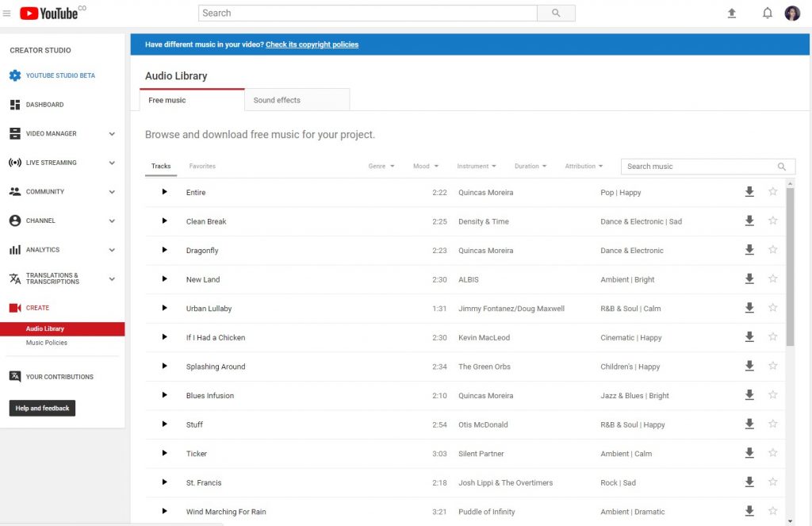The image size is (812, 526).
Task: Open the Instrument filter dropdown
Action: click(477, 167)
